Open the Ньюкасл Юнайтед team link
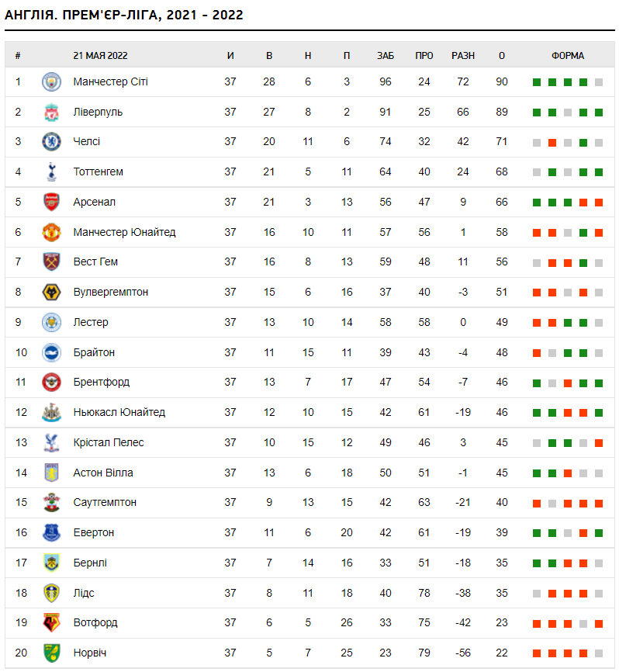This screenshot has height=672, width=619. click(119, 412)
